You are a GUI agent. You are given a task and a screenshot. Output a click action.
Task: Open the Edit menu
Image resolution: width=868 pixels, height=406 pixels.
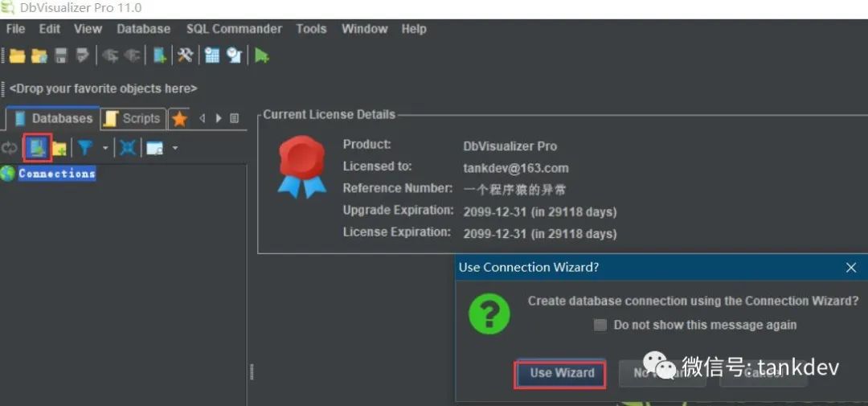tap(49, 29)
